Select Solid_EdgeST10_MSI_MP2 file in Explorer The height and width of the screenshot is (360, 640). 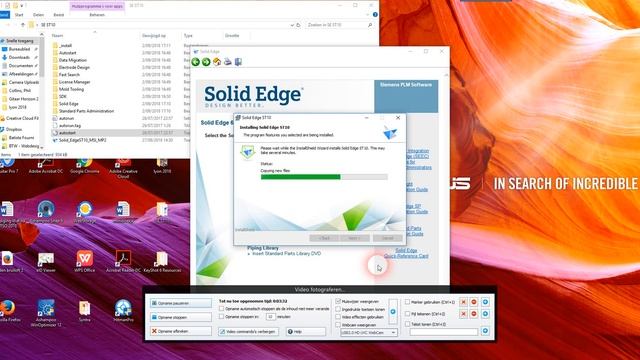point(82,140)
